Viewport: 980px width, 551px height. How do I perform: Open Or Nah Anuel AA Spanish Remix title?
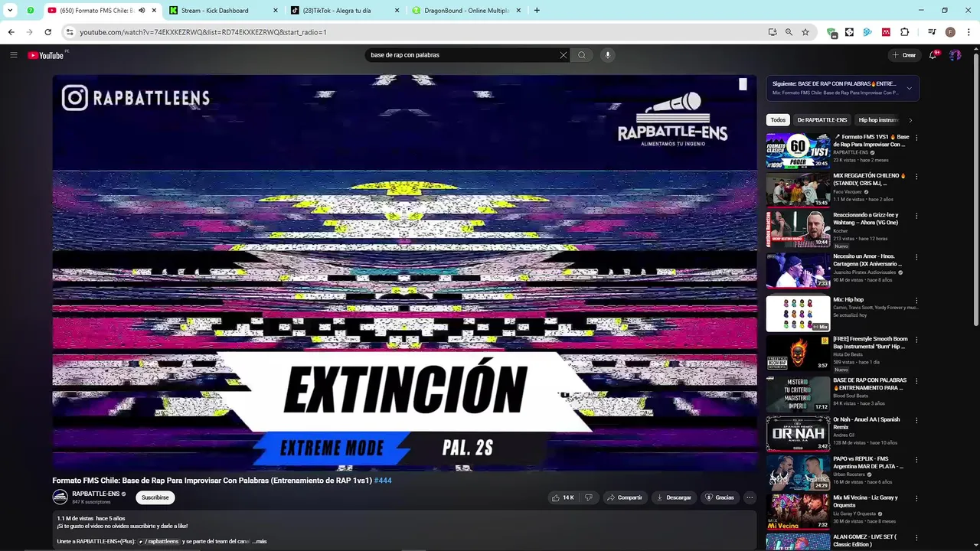pyautogui.click(x=865, y=423)
